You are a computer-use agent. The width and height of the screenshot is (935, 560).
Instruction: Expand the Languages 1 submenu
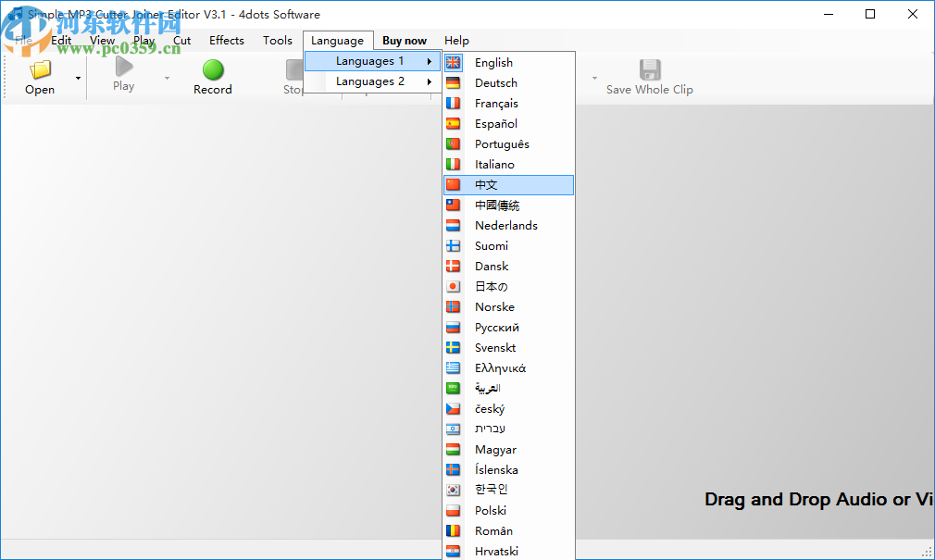coord(373,61)
